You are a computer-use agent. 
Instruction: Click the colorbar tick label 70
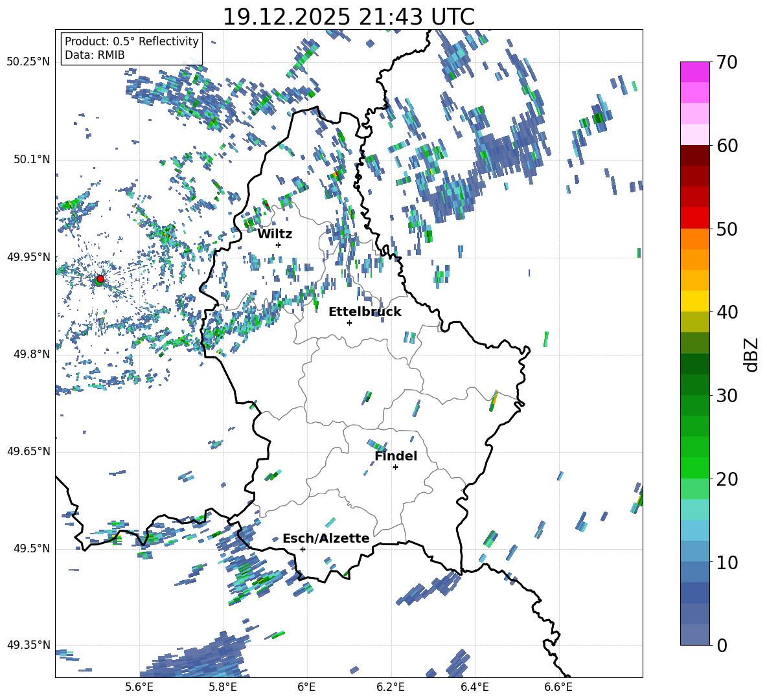click(727, 62)
